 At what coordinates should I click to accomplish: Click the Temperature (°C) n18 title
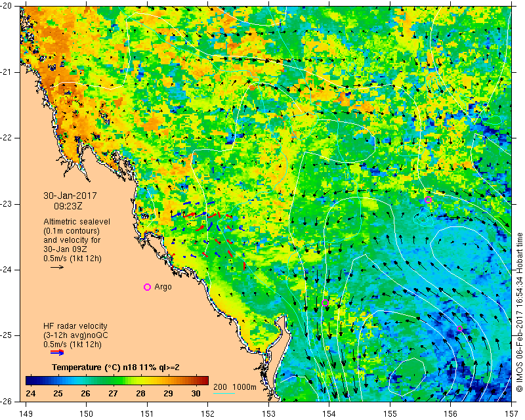115,367
